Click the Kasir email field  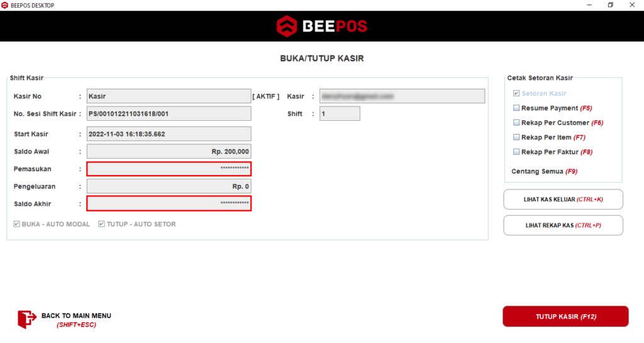pyautogui.click(x=402, y=96)
